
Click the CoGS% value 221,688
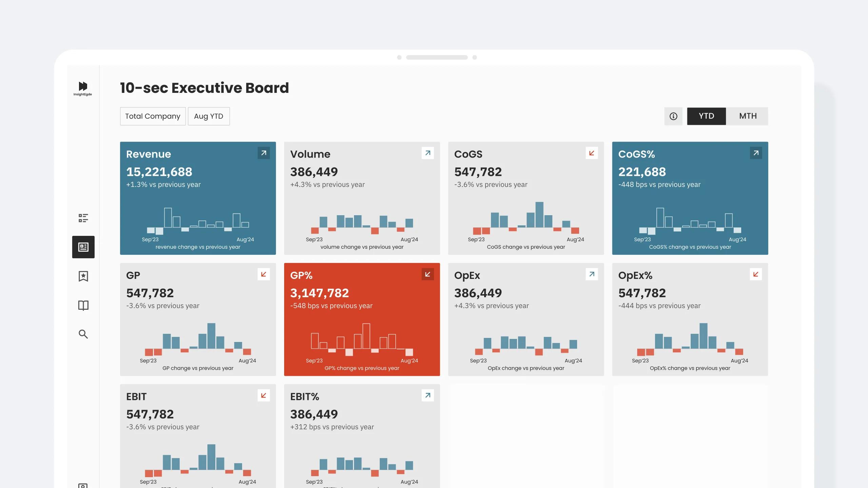click(x=642, y=172)
